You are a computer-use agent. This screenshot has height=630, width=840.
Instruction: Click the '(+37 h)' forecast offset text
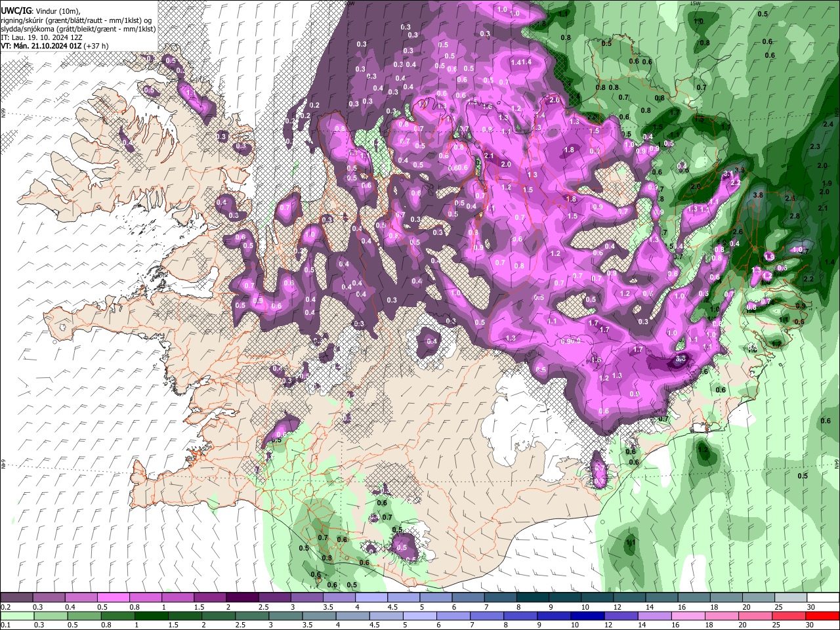tap(96, 46)
